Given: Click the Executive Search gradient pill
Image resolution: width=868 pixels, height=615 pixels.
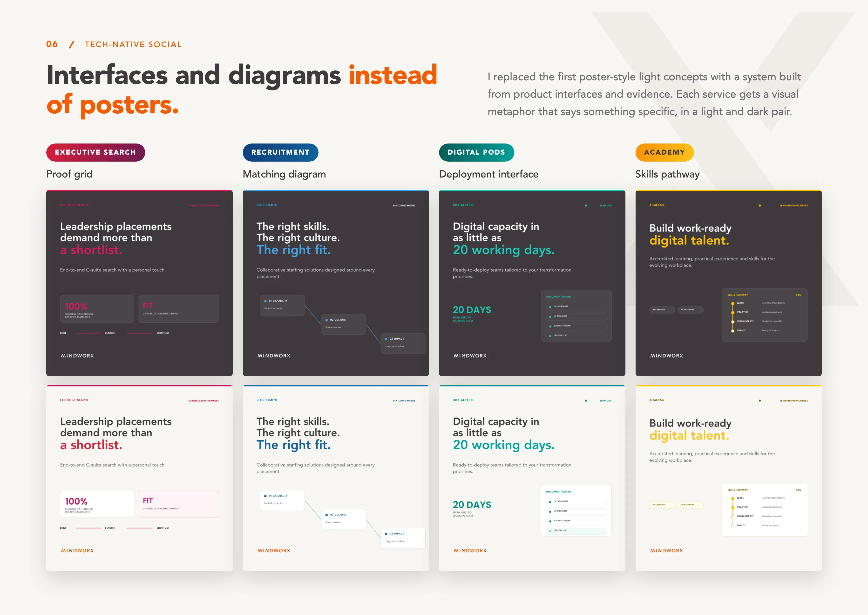Looking at the screenshot, I should (x=95, y=152).
